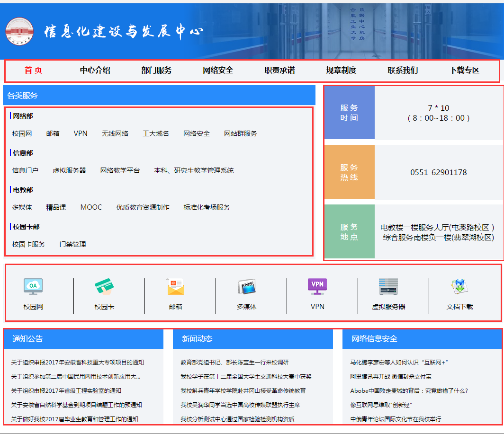
Task: Open the 校园卡 green card icon
Action: pos(104,286)
